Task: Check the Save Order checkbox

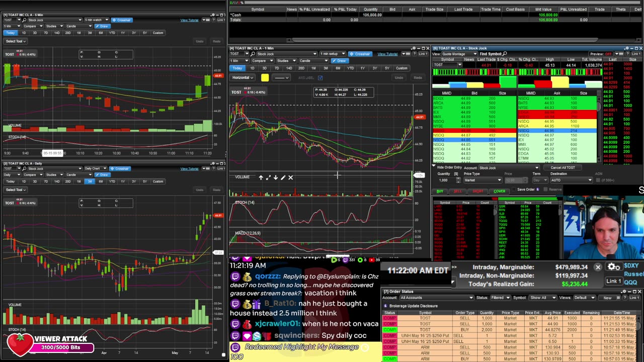Action: coord(514,190)
